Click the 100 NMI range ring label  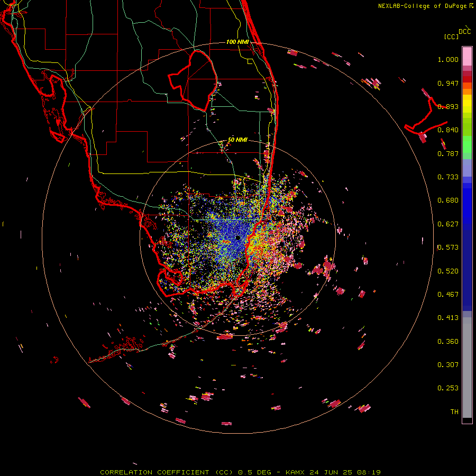pyautogui.click(x=237, y=42)
